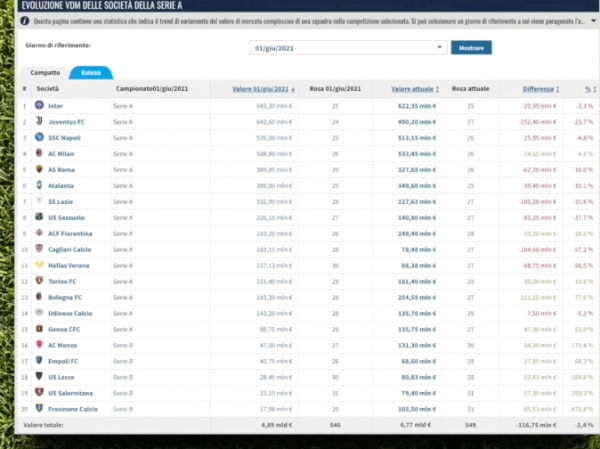Screen dimensions: 600x449
Task: Sort by Valore 01/giu/2021 column
Action: [263, 89]
